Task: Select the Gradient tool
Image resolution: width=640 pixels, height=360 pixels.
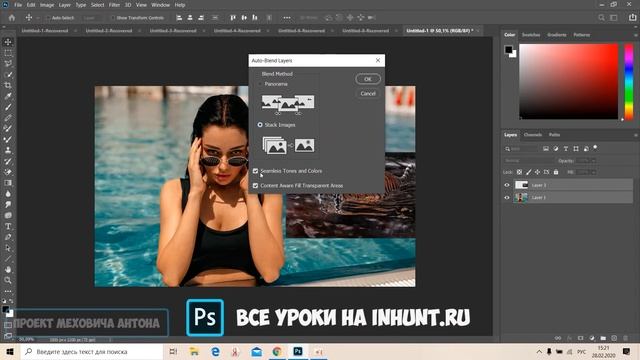Action: pos(8,183)
